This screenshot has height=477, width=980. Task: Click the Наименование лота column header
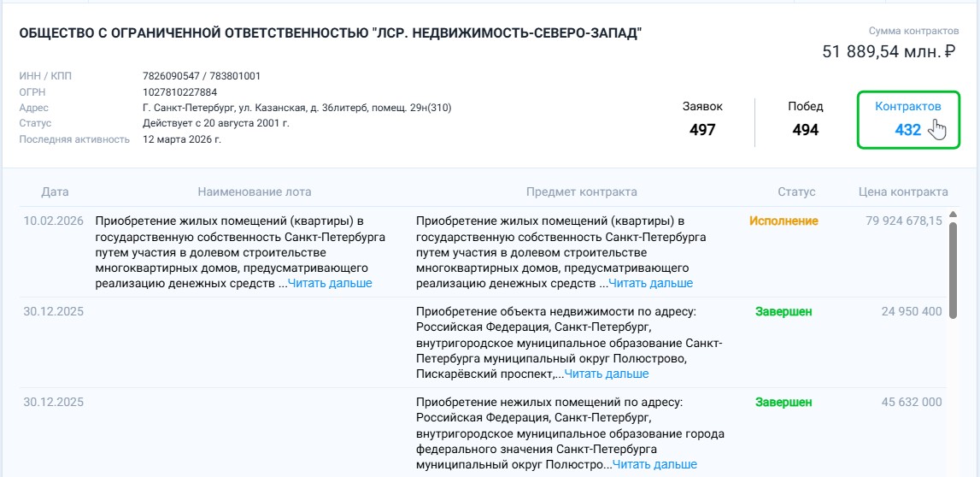(x=255, y=192)
